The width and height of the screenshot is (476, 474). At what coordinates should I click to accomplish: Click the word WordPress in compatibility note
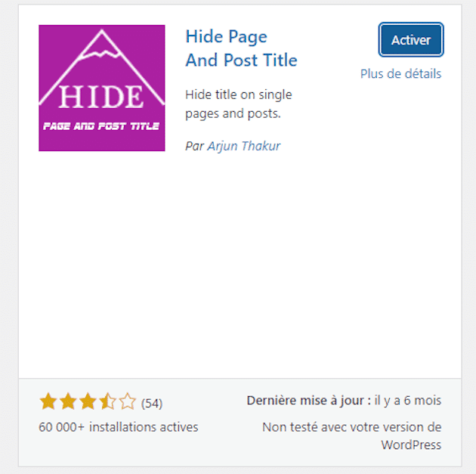[x=411, y=445]
